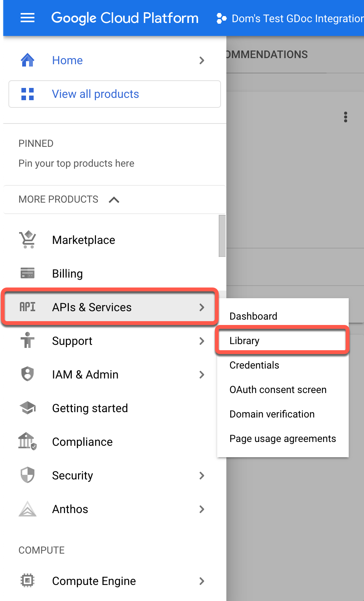Screen dimensions: 364x601
Task: Select Credentials in the APIs submenu
Action: coord(283,365)
